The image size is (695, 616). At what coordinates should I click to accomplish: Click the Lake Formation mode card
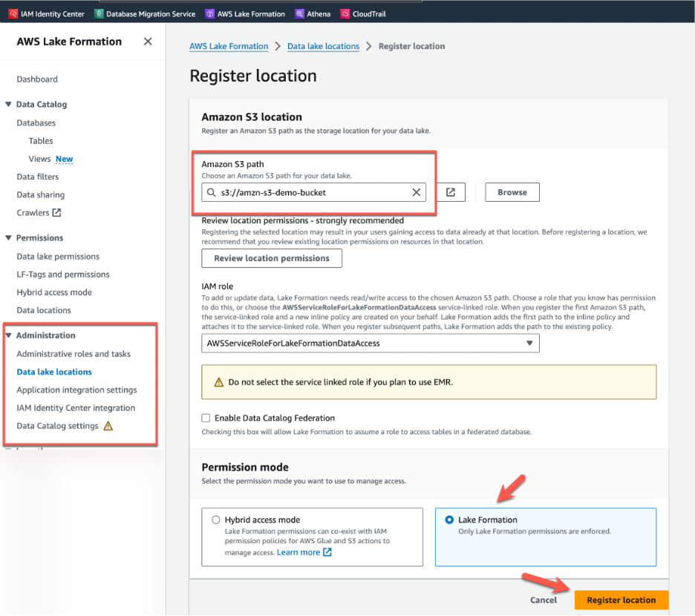pos(546,537)
